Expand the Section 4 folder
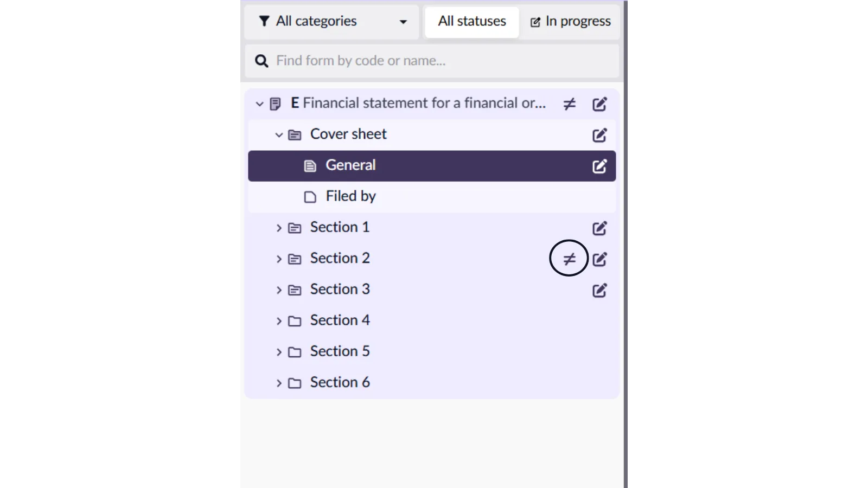The width and height of the screenshot is (868, 488). (x=279, y=321)
